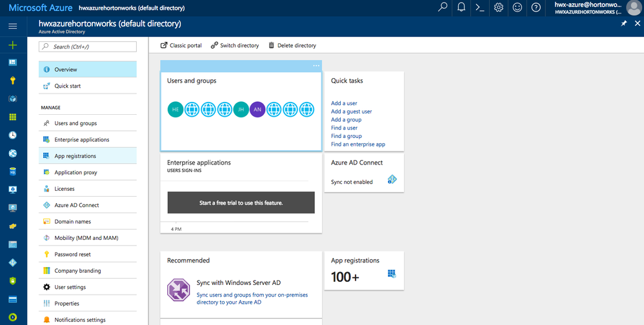Toggle the hamburger menu to expand sidebar
Screen dimensions: 644x325
click(x=12, y=26)
